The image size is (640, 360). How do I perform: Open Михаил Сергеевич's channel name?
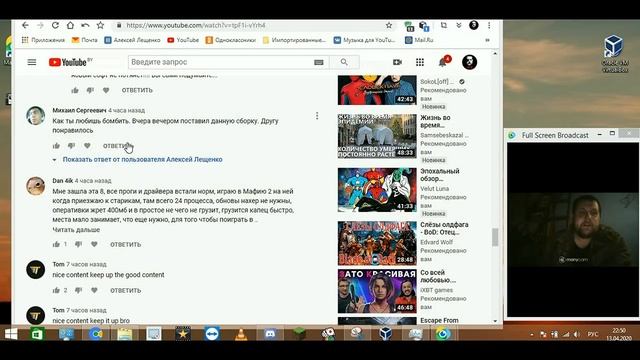coord(79,111)
